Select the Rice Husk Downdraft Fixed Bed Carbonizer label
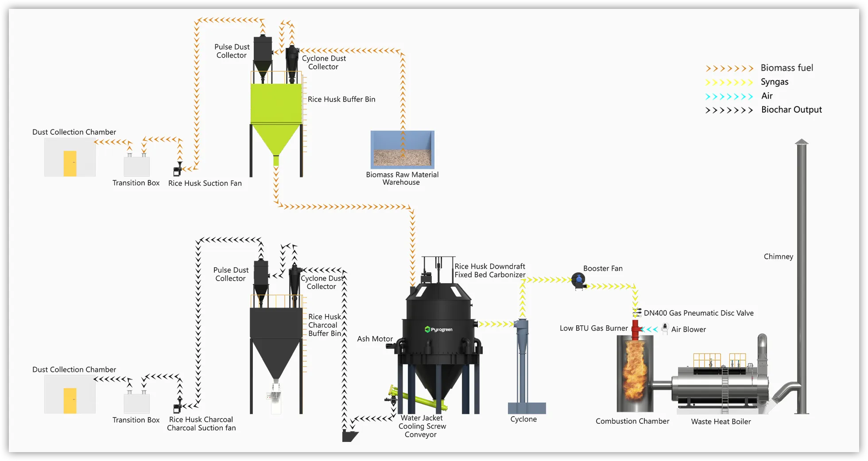 (490, 270)
